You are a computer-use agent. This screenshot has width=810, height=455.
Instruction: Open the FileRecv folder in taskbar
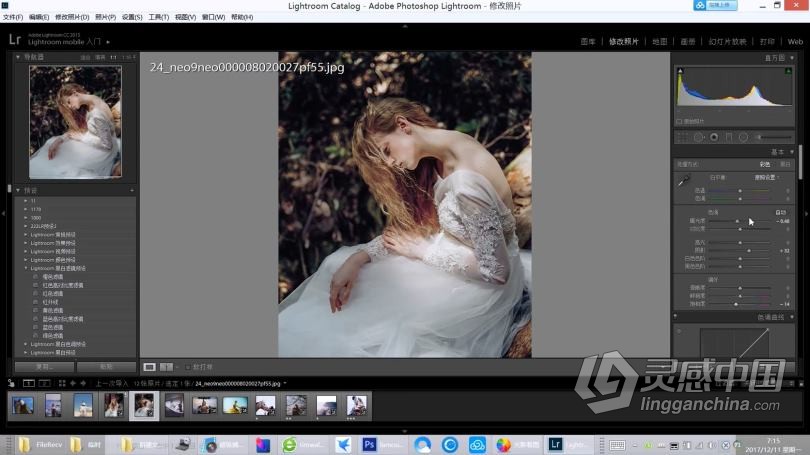coord(40,445)
